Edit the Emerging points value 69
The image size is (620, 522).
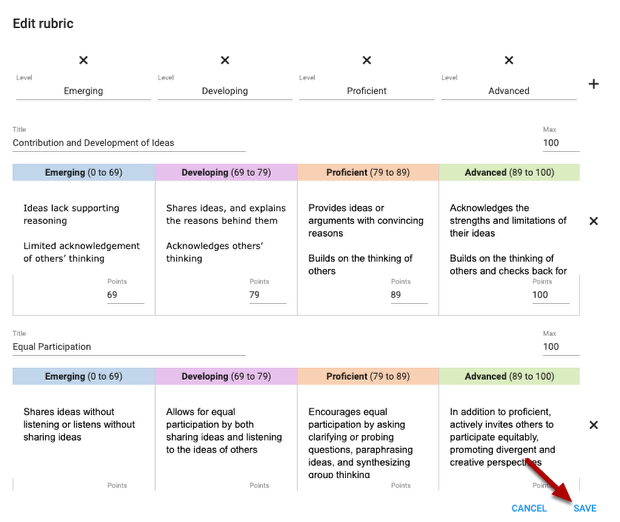pyautogui.click(x=125, y=295)
